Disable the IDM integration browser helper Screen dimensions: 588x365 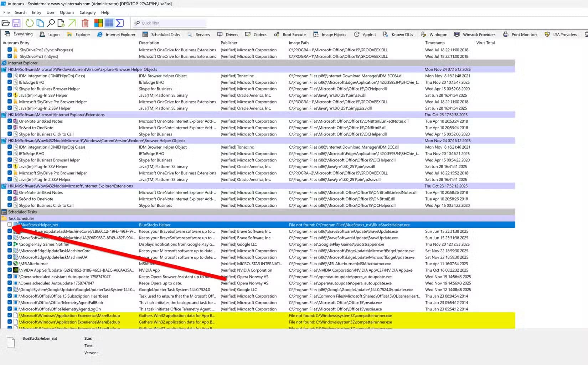(9, 76)
